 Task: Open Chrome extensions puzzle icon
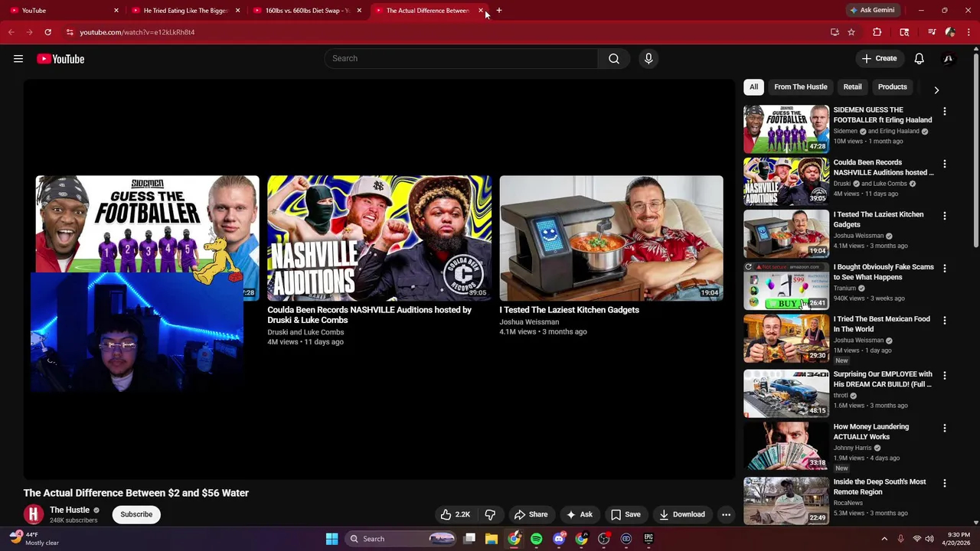pos(877,32)
